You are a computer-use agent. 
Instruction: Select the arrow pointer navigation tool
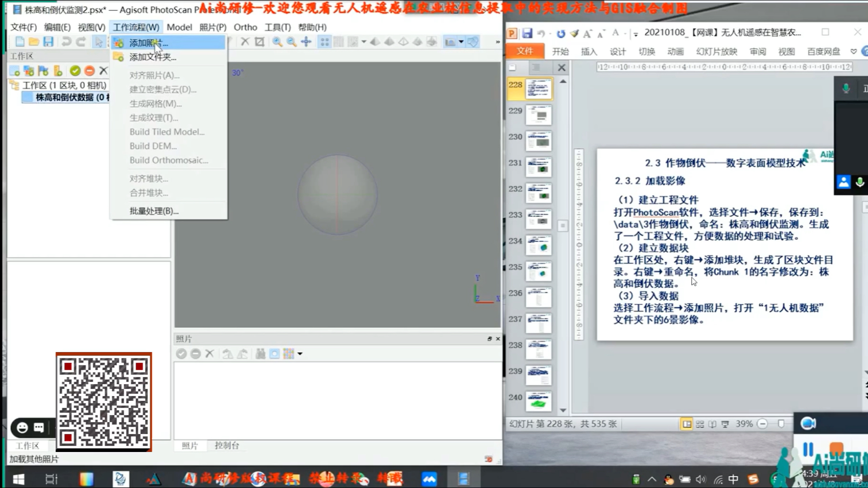tap(99, 42)
